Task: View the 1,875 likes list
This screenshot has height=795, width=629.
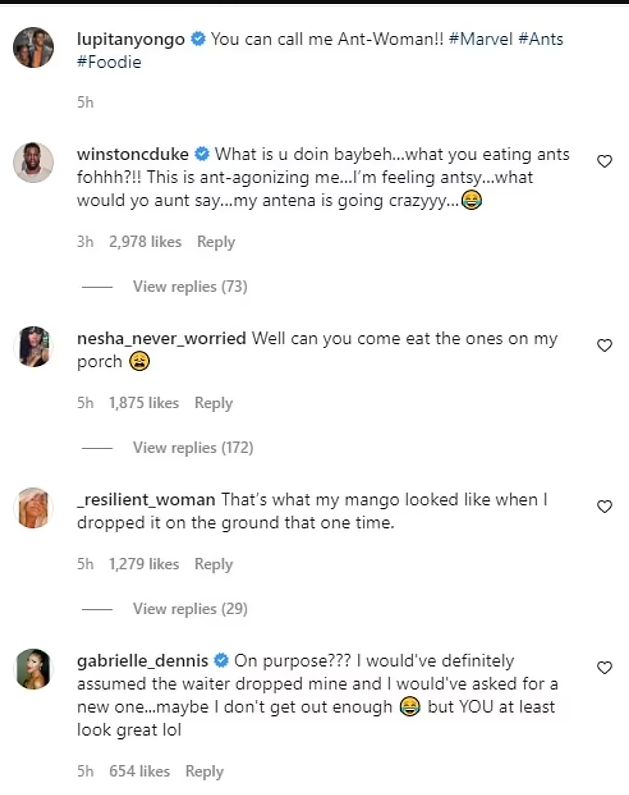Action: [x=144, y=403]
